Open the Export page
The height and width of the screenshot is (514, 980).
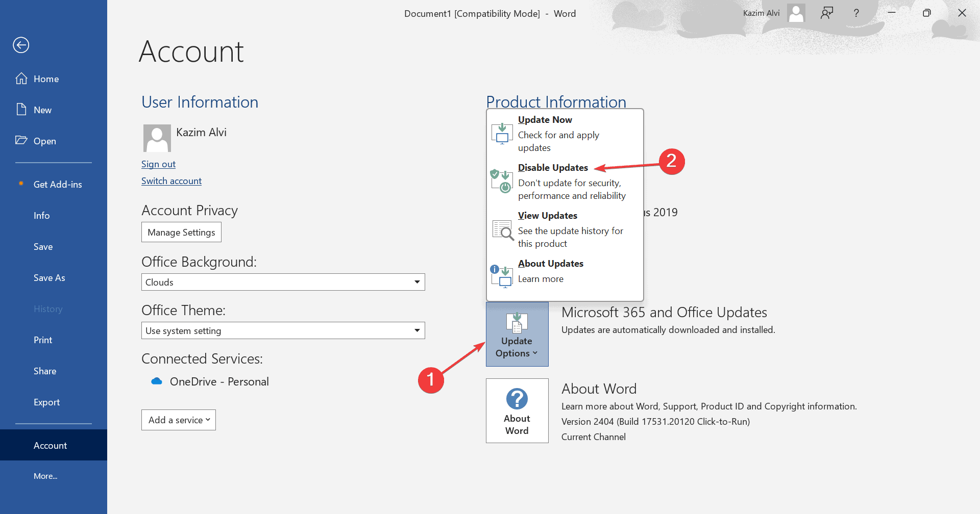point(54,402)
